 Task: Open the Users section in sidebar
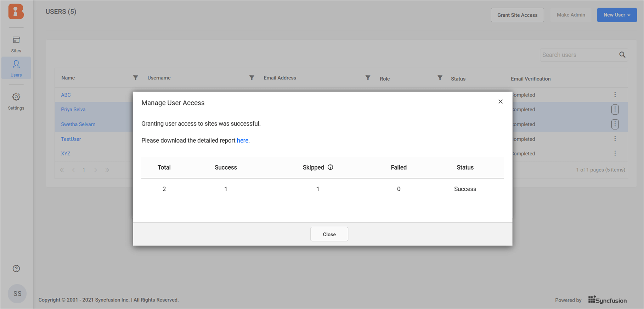[x=16, y=68]
